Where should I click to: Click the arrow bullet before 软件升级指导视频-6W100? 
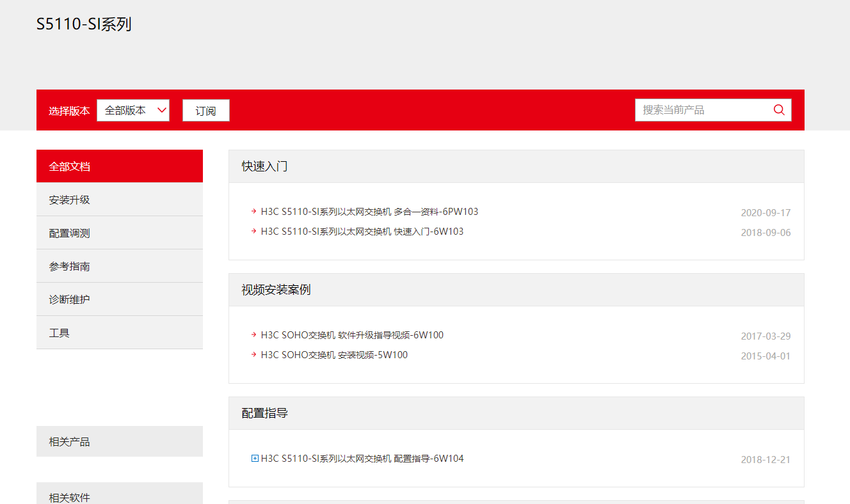tap(254, 335)
